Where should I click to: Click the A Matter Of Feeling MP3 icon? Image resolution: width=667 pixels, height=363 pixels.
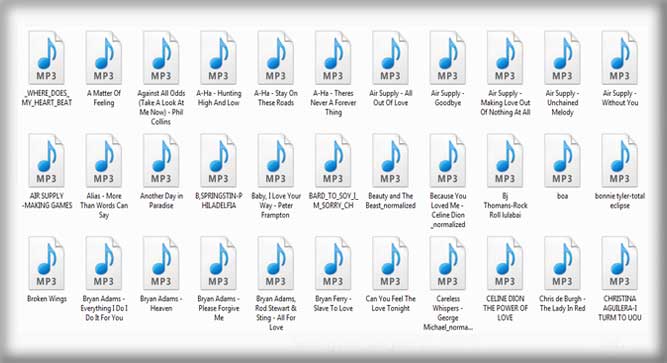[104, 58]
